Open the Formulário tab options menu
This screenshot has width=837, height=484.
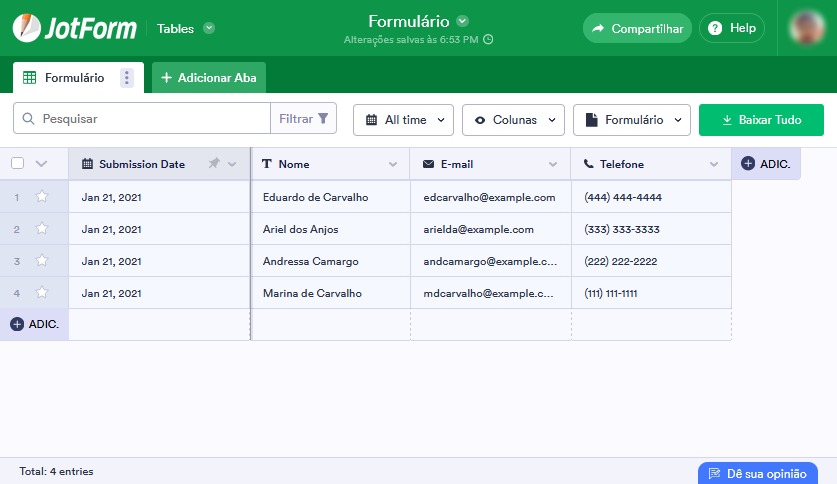pos(126,78)
